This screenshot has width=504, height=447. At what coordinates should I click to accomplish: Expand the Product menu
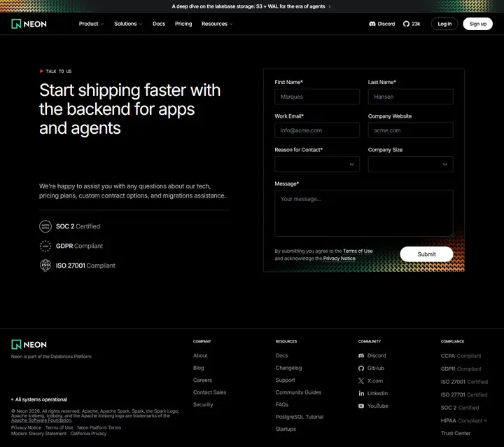click(91, 24)
